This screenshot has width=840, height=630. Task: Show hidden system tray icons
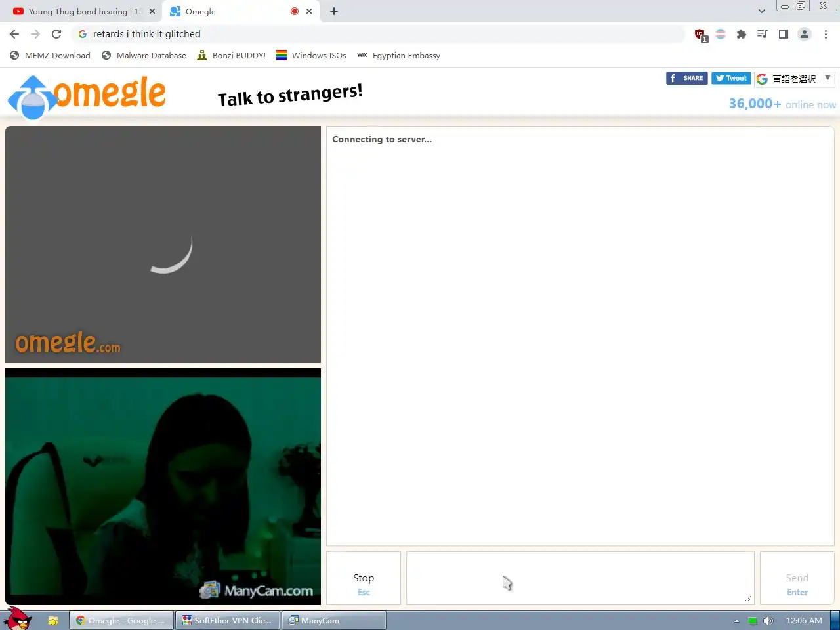[x=736, y=621]
